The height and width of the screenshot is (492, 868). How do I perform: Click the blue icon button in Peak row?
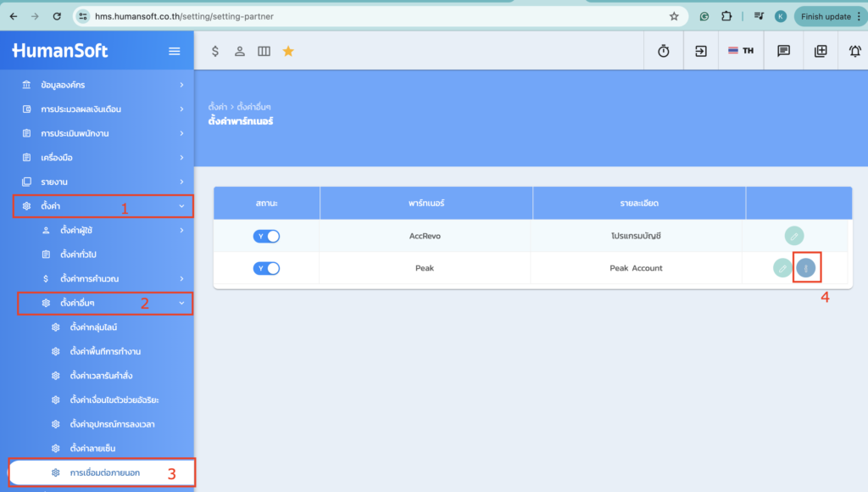[806, 268]
